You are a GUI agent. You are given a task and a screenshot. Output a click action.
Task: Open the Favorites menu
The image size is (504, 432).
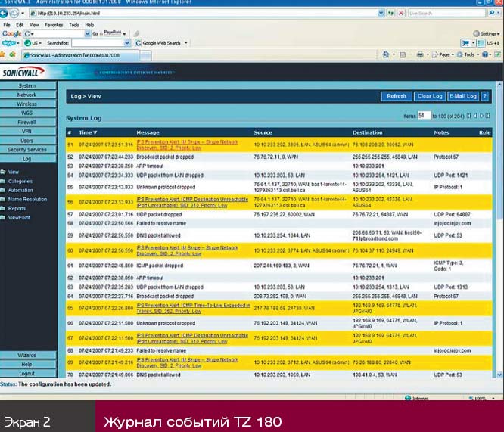(53, 25)
